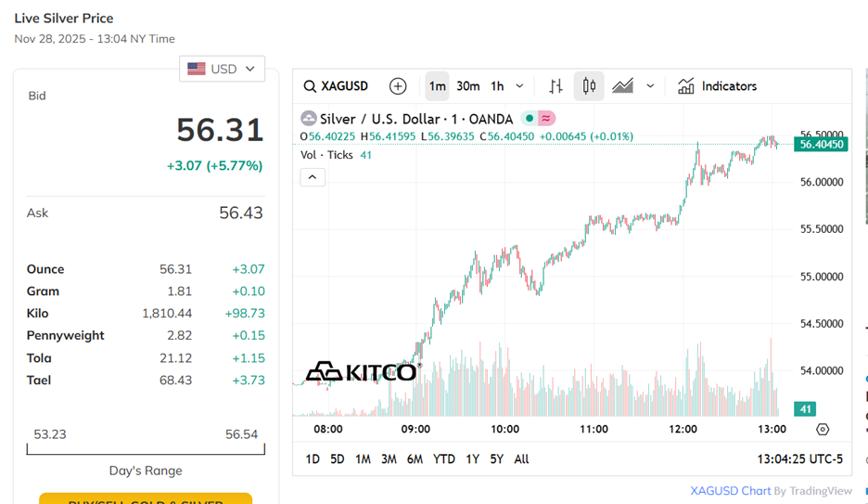Viewport: 868px width, 504px height.
Task: Click the Kitco logo on chart
Action: tap(362, 372)
